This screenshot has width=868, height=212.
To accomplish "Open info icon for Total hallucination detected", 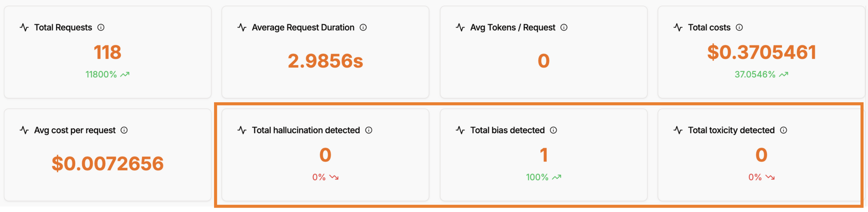I will [x=369, y=130].
